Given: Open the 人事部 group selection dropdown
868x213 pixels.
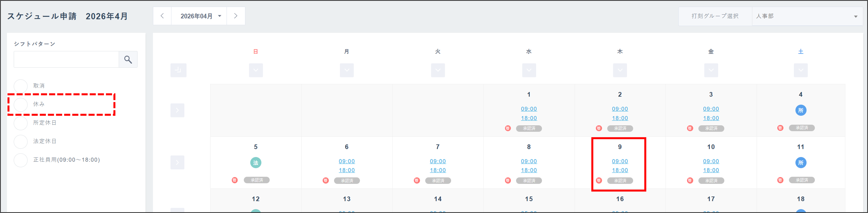Looking at the screenshot, I should coord(807,16).
